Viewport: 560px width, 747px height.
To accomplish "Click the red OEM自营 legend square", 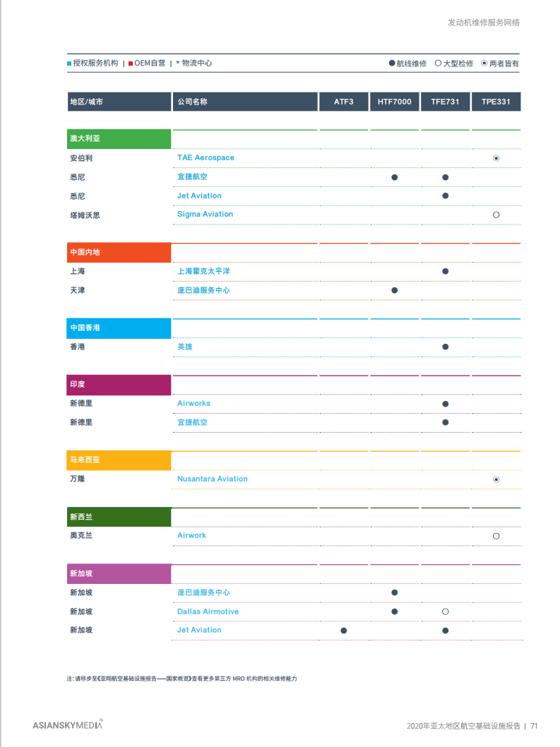I will [x=131, y=64].
